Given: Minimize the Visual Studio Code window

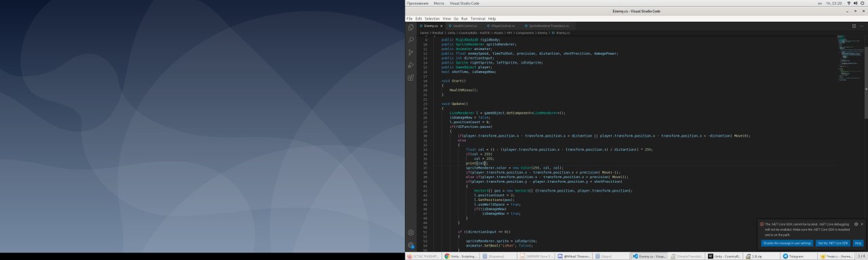Looking at the screenshot, I should pyautogui.click(x=848, y=12).
